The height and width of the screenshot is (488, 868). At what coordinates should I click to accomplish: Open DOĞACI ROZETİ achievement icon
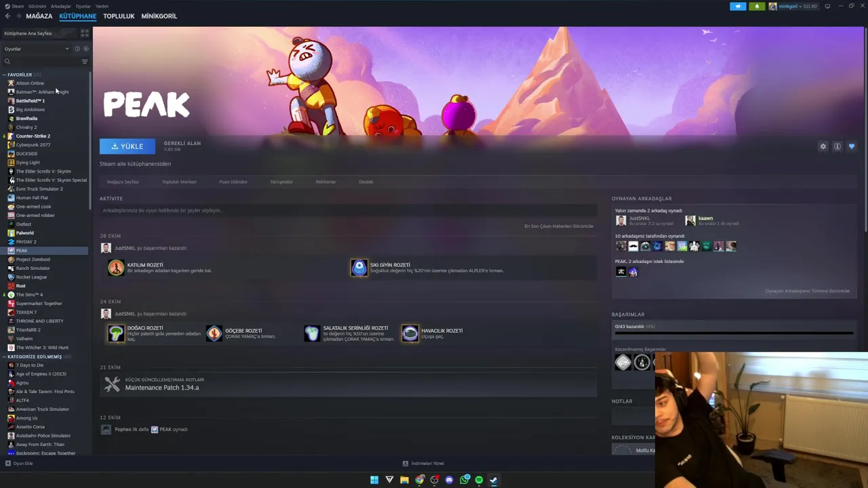tap(116, 333)
